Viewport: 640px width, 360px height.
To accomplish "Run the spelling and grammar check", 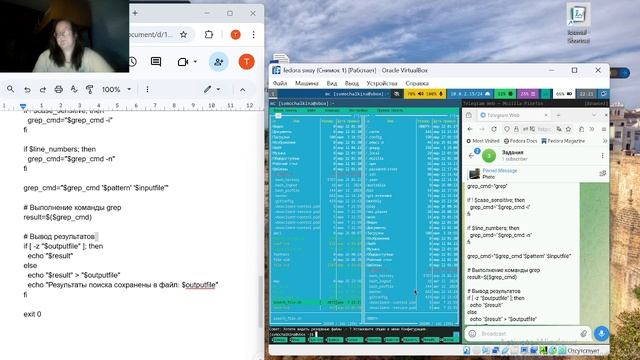I will point(74,89).
